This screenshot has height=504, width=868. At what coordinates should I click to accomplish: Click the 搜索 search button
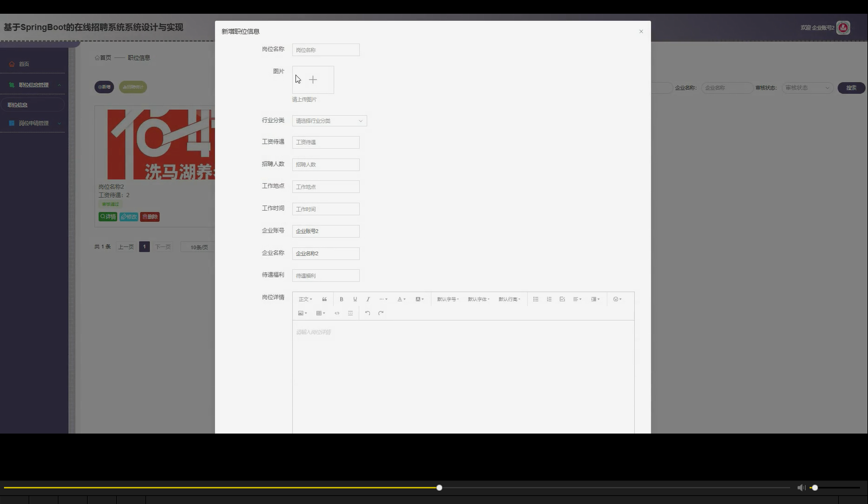click(x=851, y=88)
